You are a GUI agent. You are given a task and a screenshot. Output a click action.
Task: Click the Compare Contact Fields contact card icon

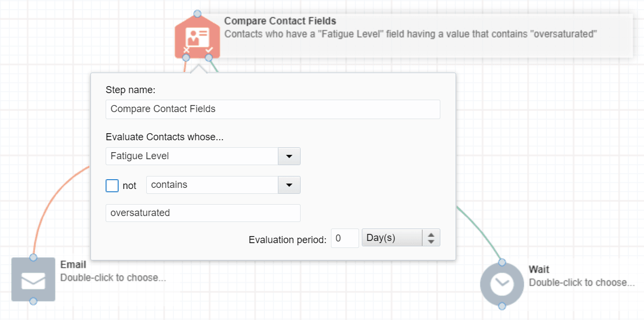[x=197, y=36]
